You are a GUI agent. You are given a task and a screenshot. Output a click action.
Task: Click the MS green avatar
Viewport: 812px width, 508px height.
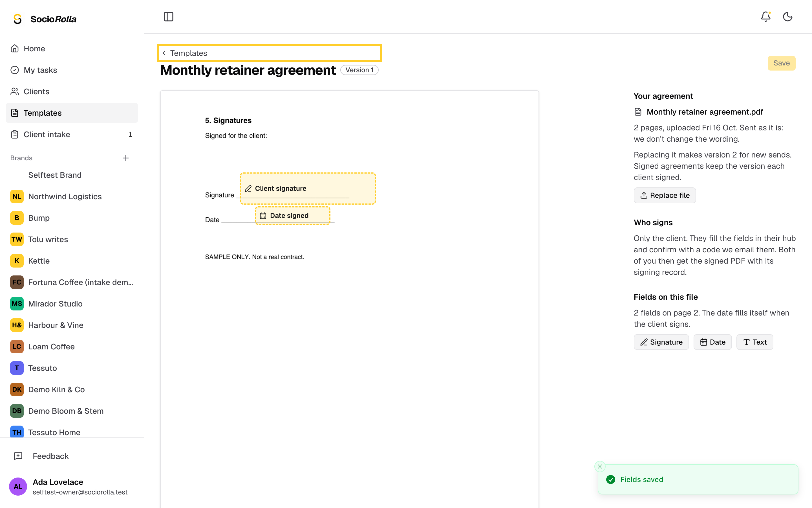[x=17, y=304]
